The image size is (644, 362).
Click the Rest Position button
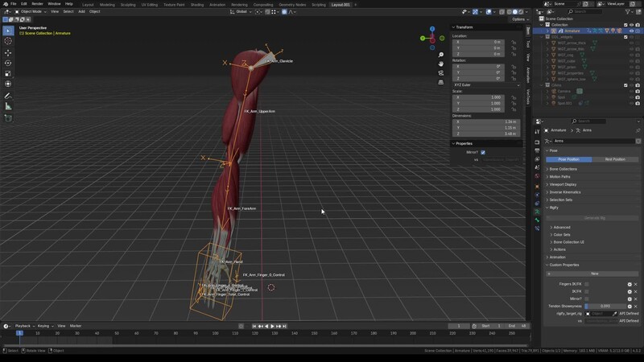coord(615,159)
